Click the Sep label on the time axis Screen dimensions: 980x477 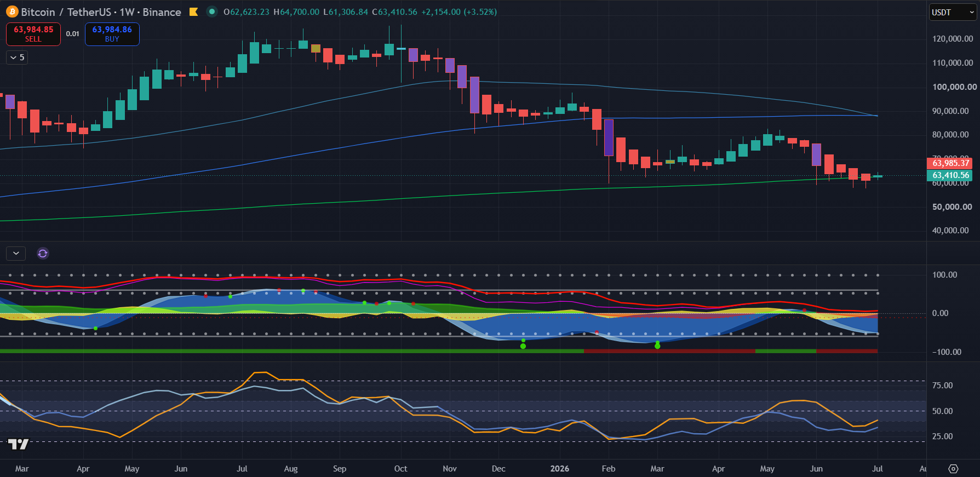pos(340,469)
